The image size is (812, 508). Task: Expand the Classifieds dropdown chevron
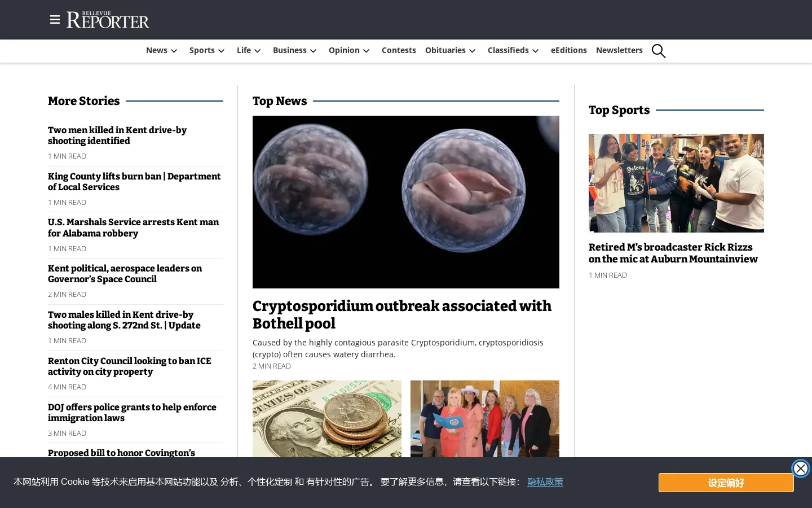536,51
